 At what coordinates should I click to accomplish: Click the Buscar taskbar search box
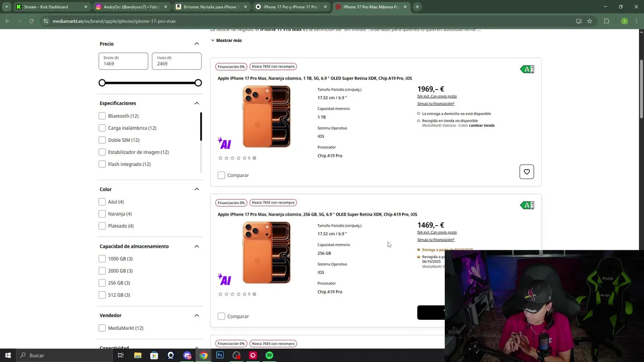(65, 355)
